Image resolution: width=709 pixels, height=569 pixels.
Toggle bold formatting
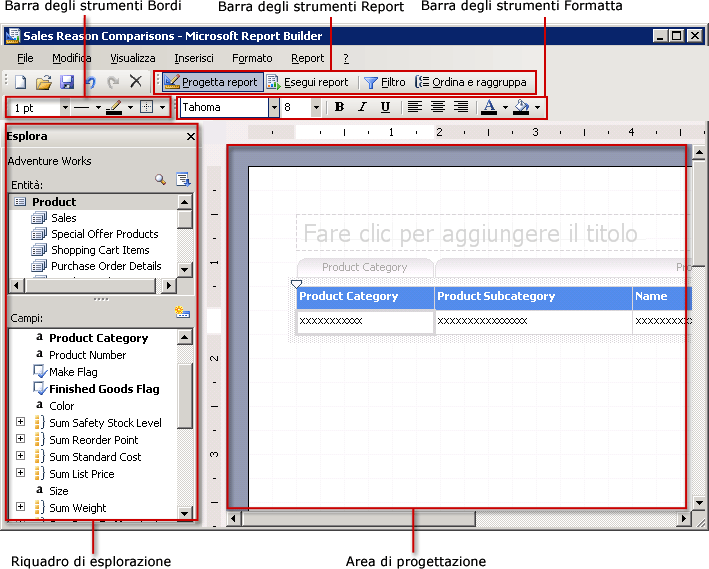[x=339, y=107]
